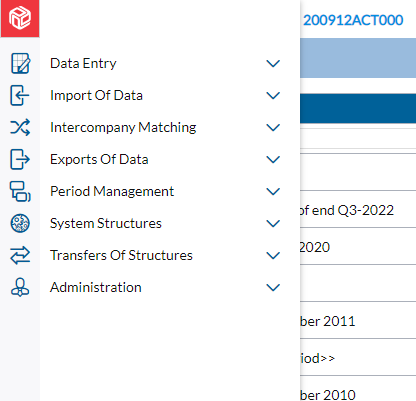
Task: Open the Period Management menu item
Action: [112, 192]
